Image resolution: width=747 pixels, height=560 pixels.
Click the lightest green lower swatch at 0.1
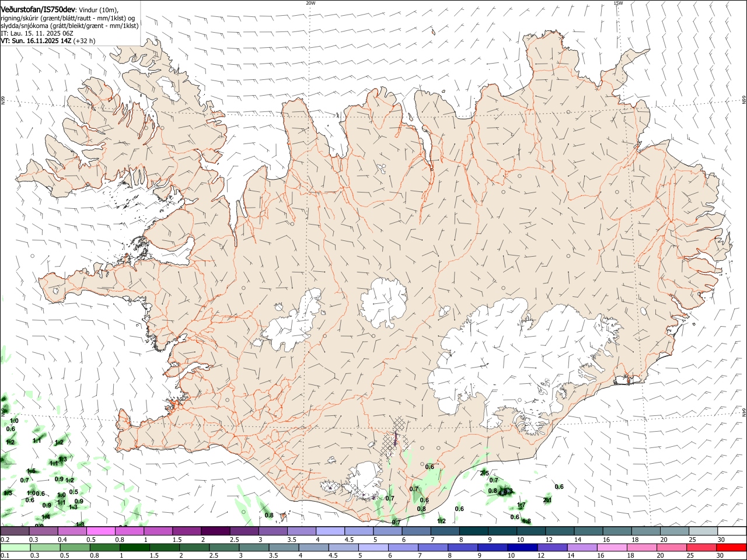tap(15, 547)
